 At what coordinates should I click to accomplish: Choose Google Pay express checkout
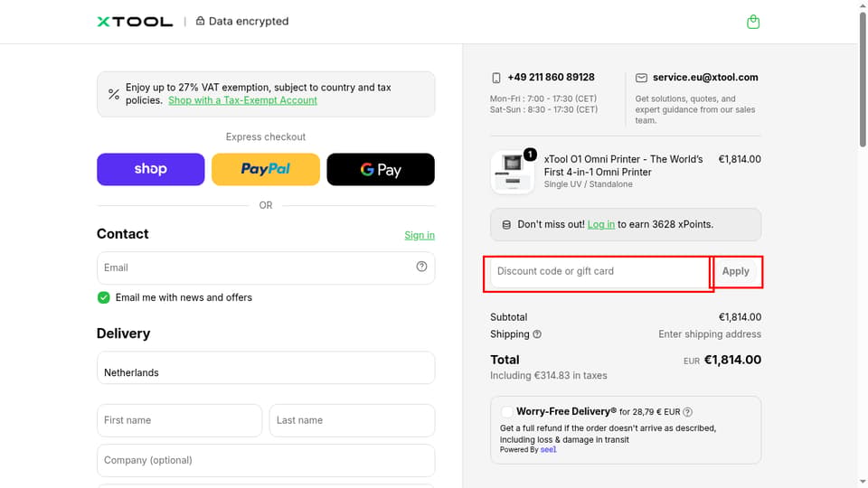[381, 169]
